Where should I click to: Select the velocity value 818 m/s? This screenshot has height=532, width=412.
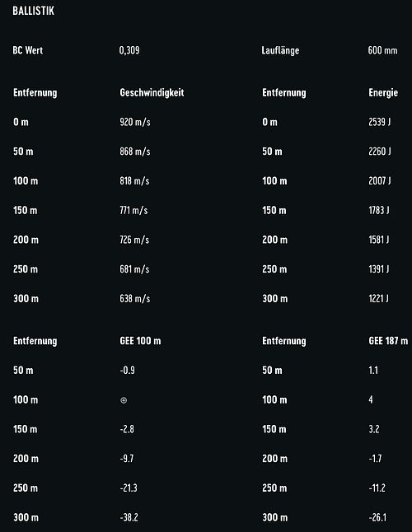134,181
